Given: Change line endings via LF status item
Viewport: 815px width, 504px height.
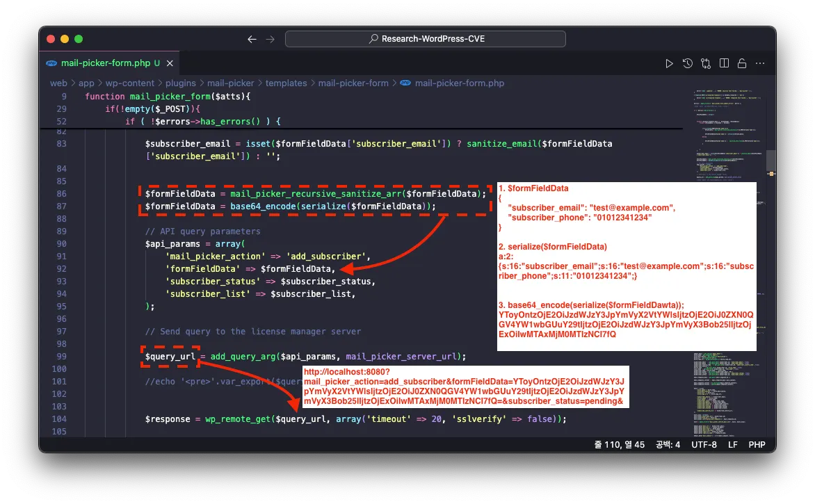Looking at the screenshot, I should pyautogui.click(x=733, y=445).
